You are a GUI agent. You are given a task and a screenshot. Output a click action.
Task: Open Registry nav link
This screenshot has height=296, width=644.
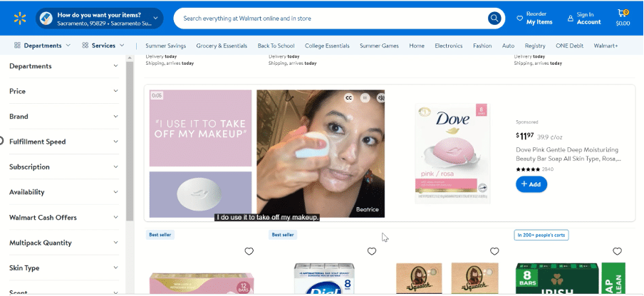535,46
